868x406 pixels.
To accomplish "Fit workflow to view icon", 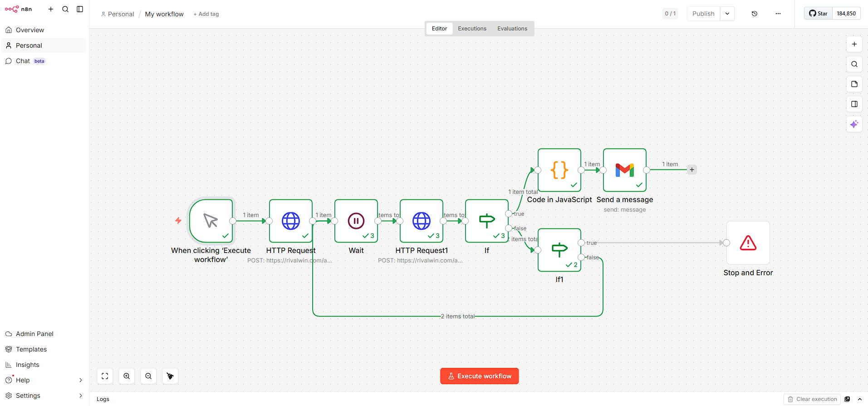I will tap(105, 376).
